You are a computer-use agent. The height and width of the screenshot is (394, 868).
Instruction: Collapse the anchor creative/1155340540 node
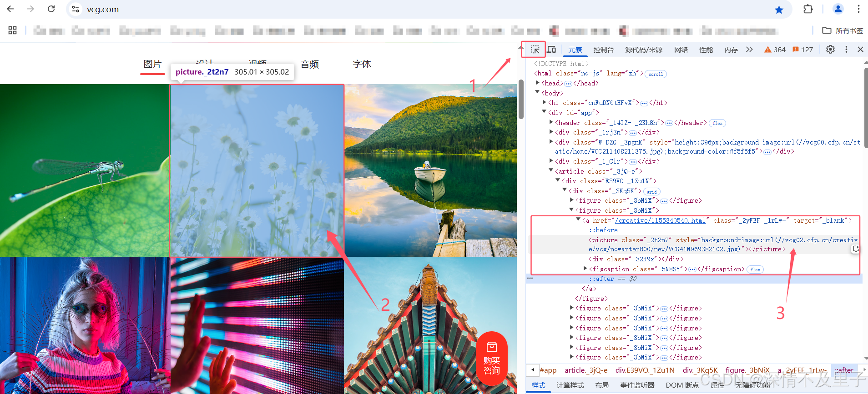[x=579, y=219]
